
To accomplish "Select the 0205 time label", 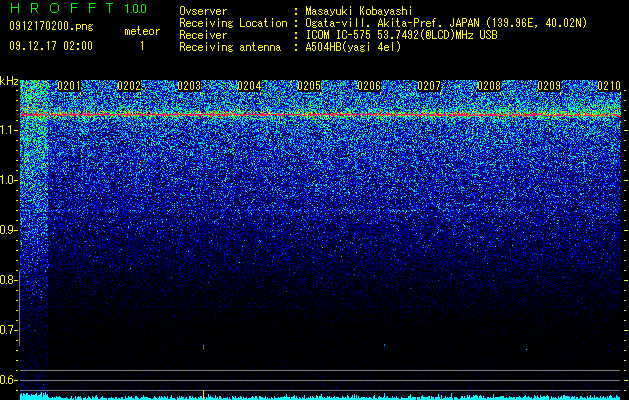I will click(309, 86).
